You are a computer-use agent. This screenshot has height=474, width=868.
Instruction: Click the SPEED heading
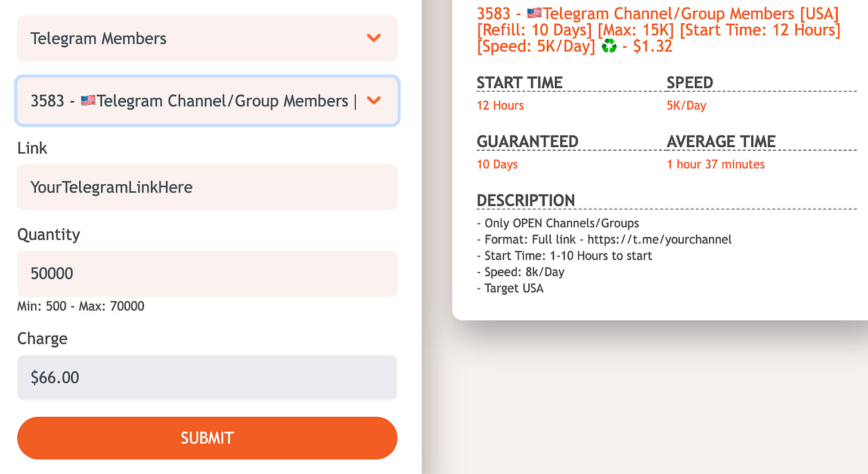[690, 83]
